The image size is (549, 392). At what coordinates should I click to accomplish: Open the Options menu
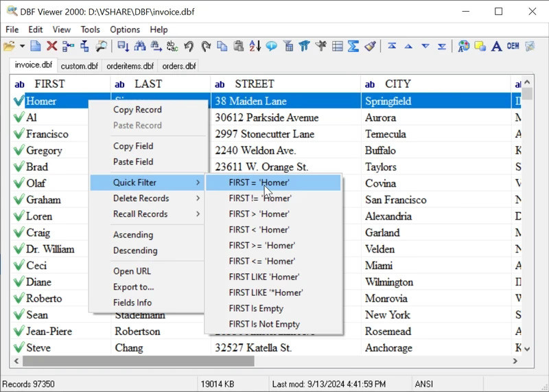(x=125, y=30)
